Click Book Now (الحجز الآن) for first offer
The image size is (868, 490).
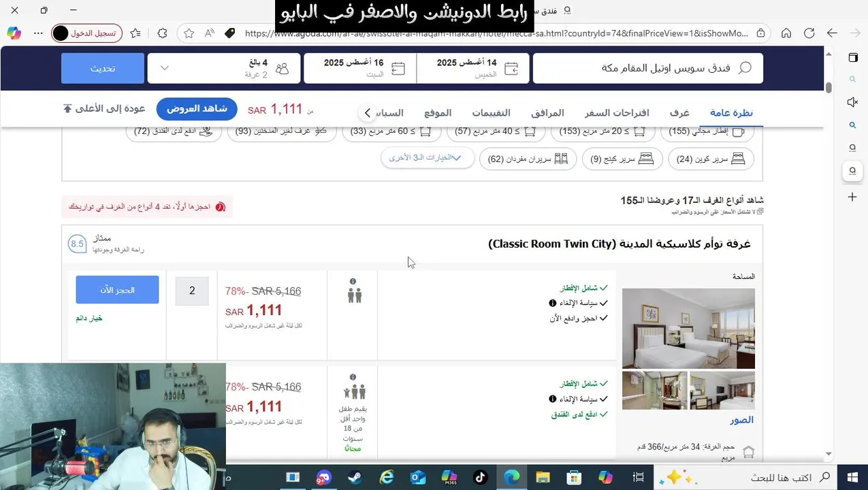click(x=117, y=290)
